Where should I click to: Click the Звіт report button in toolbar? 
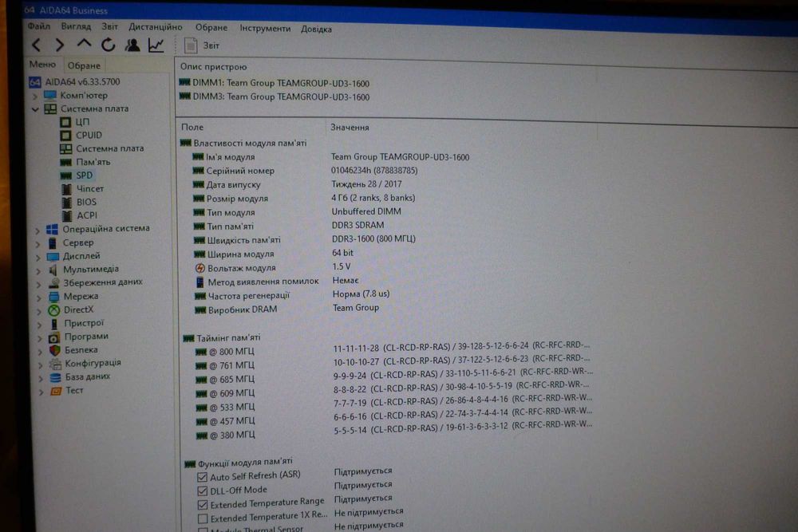pyautogui.click(x=202, y=45)
